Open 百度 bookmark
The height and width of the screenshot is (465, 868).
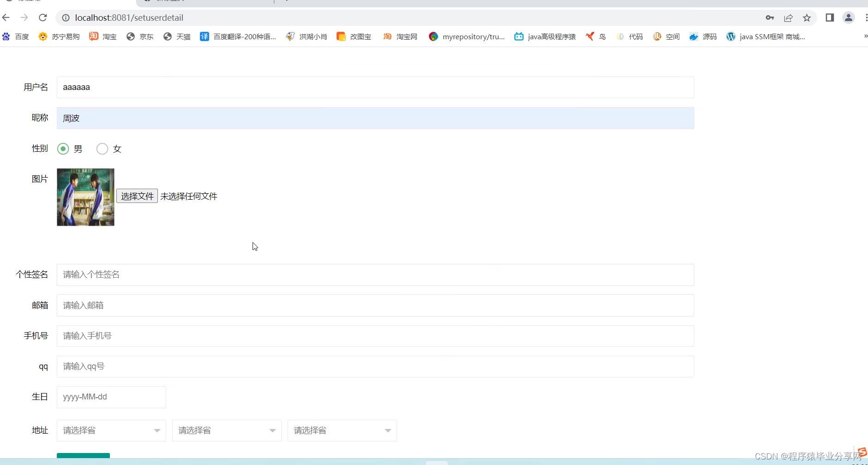(x=16, y=36)
